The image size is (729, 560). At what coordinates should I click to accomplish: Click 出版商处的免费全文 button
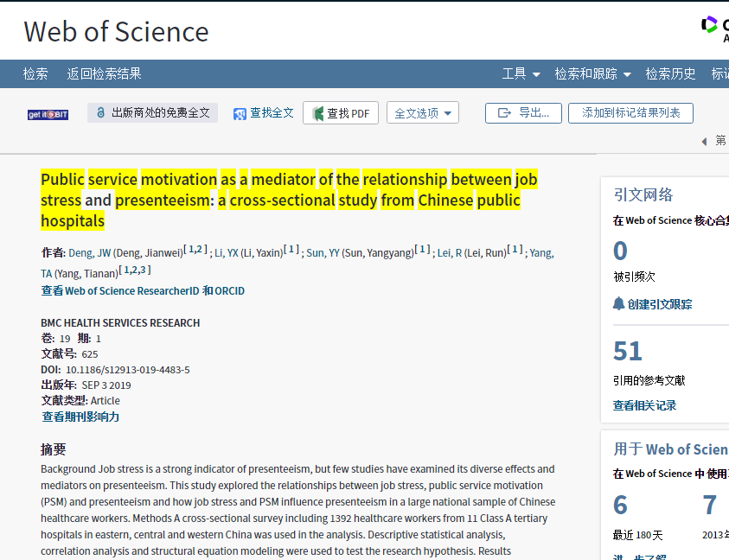click(x=152, y=113)
